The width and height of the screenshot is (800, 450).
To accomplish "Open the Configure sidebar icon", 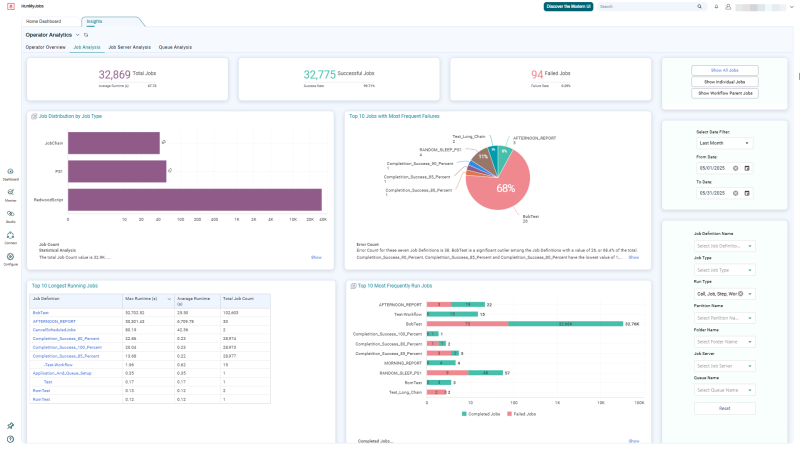I will point(10,257).
